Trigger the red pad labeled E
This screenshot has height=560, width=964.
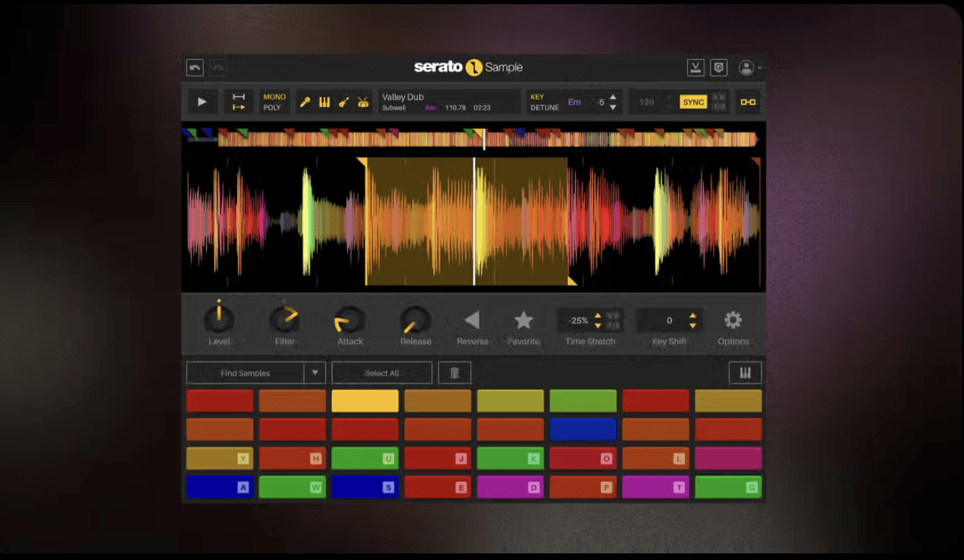coord(437,488)
